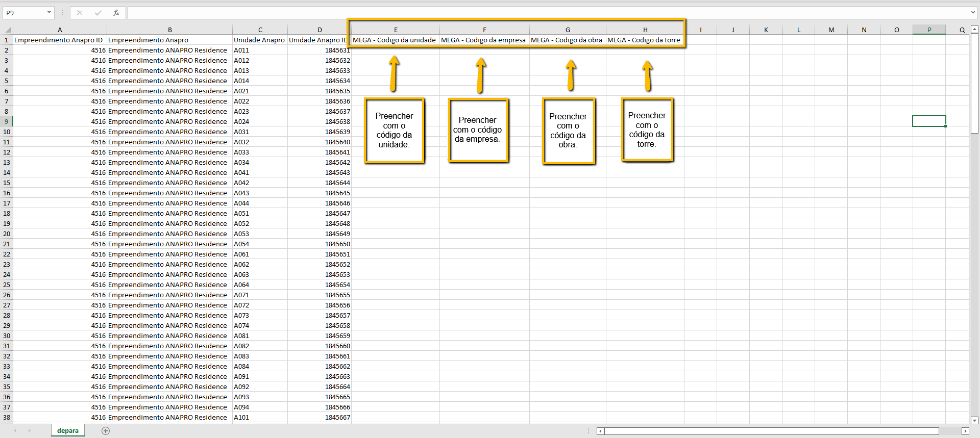The image size is (980, 438).
Task: Open the Name Box dropdown arrow
Action: pyautogui.click(x=49, y=13)
